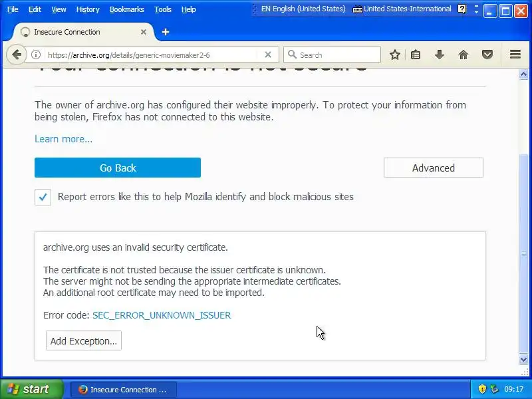
Task: Close the Insecure Connection tab
Action: coord(144,32)
